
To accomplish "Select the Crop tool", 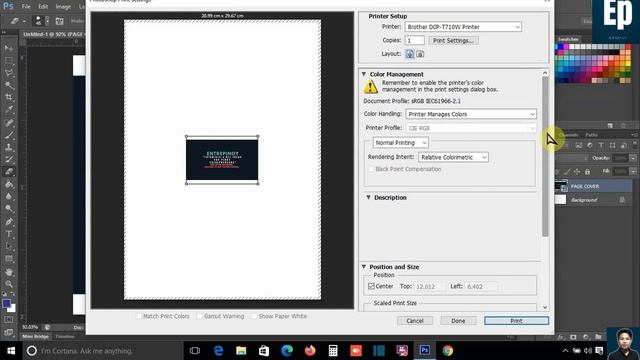I will coord(9,97).
